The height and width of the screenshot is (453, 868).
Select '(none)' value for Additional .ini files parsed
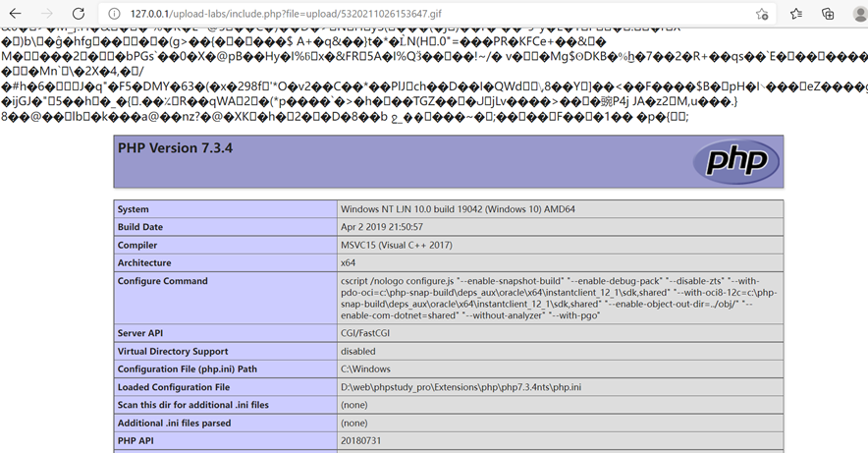[x=354, y=424]
